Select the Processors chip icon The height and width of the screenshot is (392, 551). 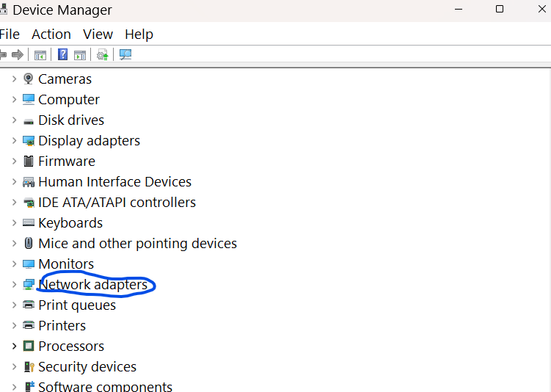29,346
